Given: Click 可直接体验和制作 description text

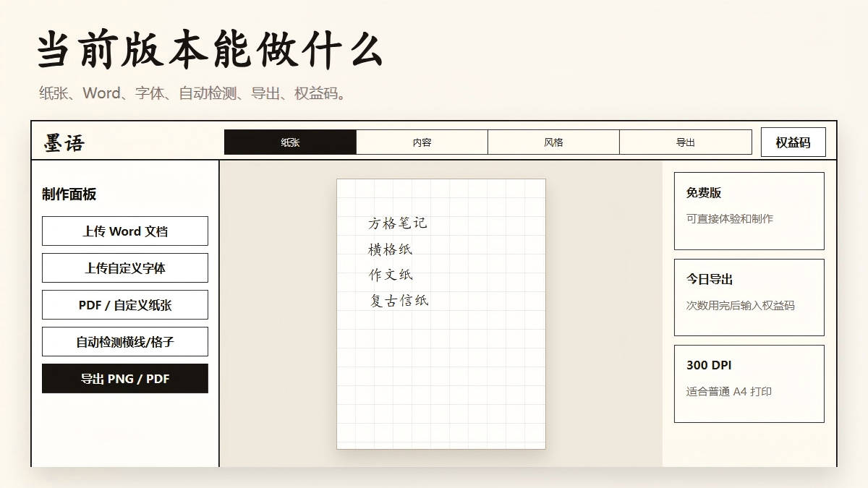Looking at the screenshot, I should [730, 218].
